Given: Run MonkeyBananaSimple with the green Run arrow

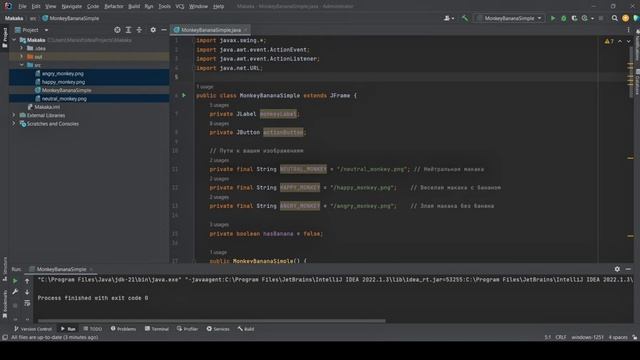Looking at the screenshot, I should pyautogui.click(x=553, y=18).
